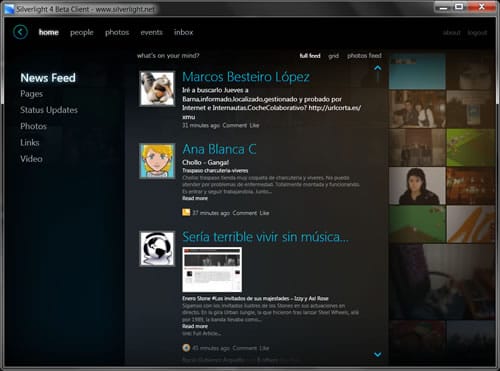Maximize the Silverlight client window

(459, 7)
